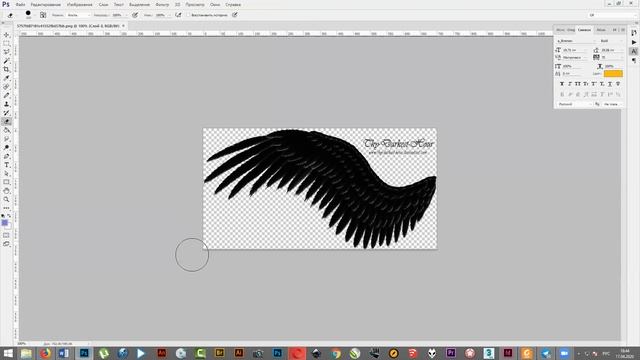
Task: Select the Clone Stamp tool
Action: coord(7,104)
